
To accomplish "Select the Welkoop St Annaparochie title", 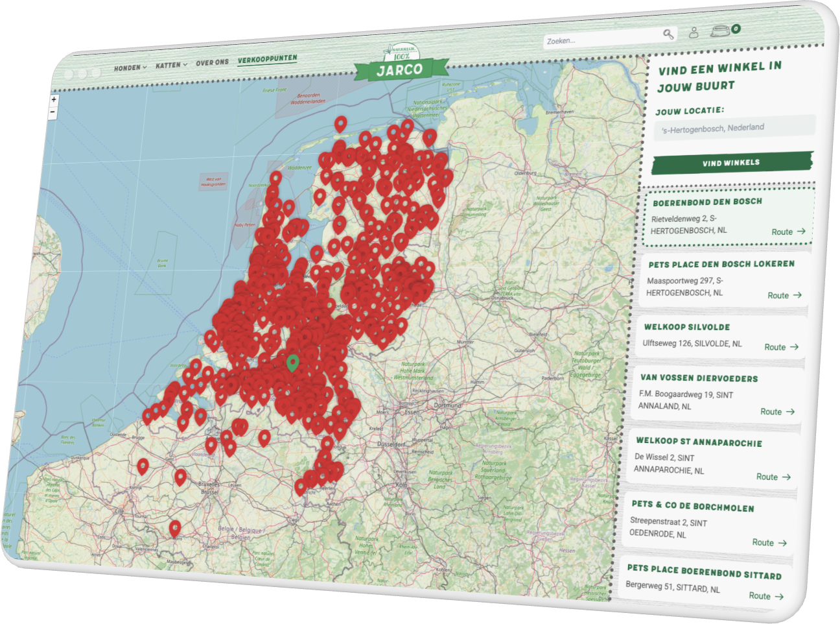I will (x=699, y=442).
